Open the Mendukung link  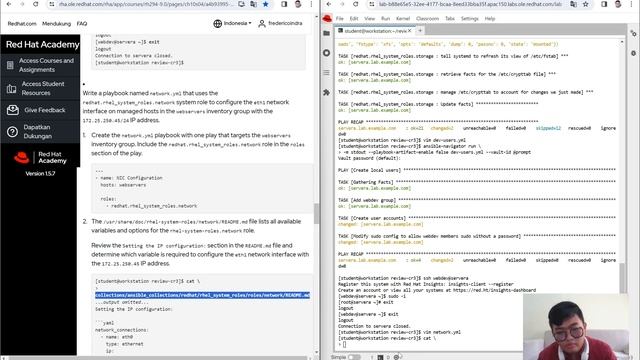(x=56, y=24)
